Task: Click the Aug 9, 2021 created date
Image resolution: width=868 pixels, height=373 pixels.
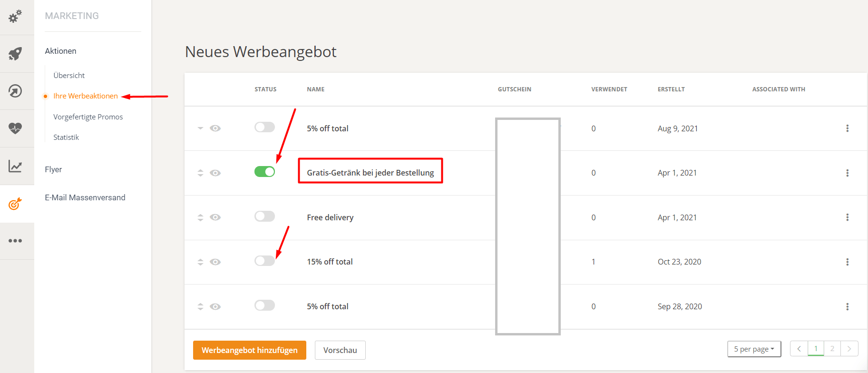Action: click(x=678, y=128)
